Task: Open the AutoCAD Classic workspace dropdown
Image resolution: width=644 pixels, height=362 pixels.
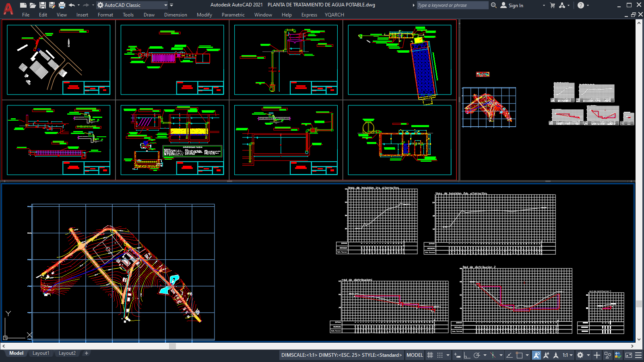Action: coord(165,5)
